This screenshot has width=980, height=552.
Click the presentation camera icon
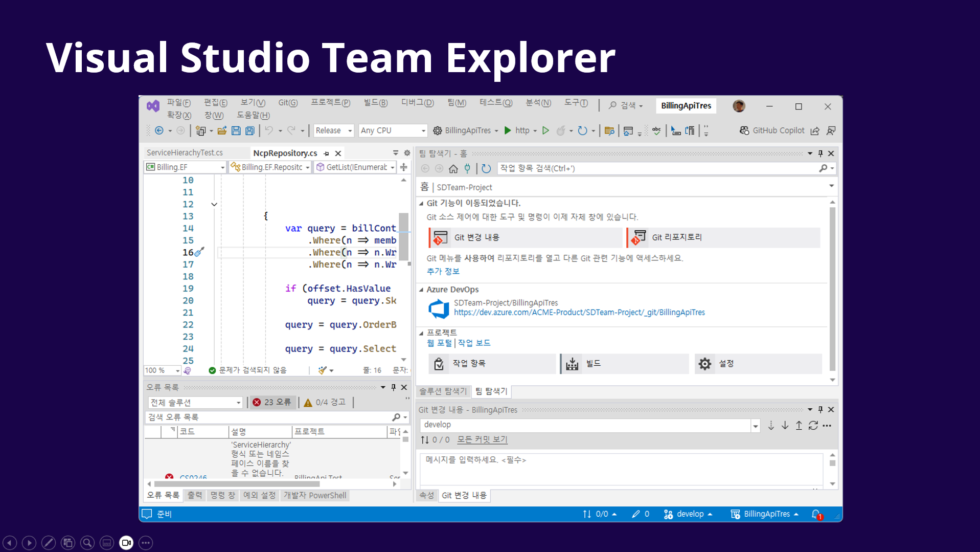pos(126,543)
